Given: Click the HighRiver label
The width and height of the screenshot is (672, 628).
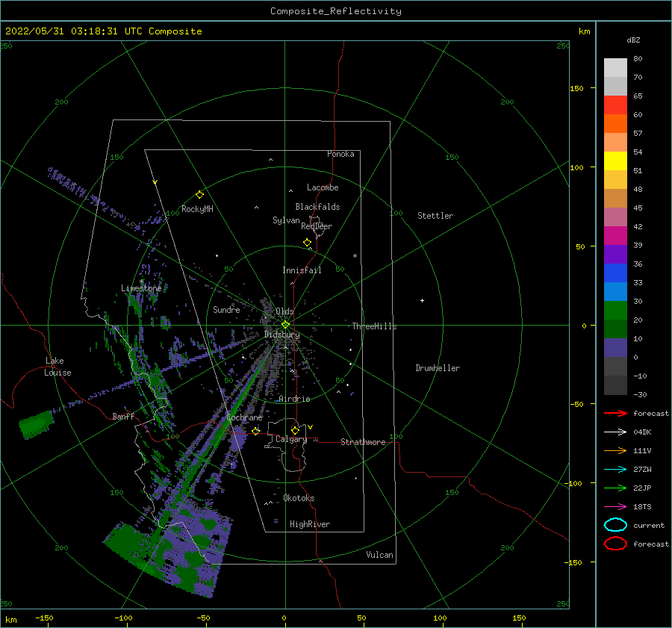Looking at the screenshot, I should 310,524.
